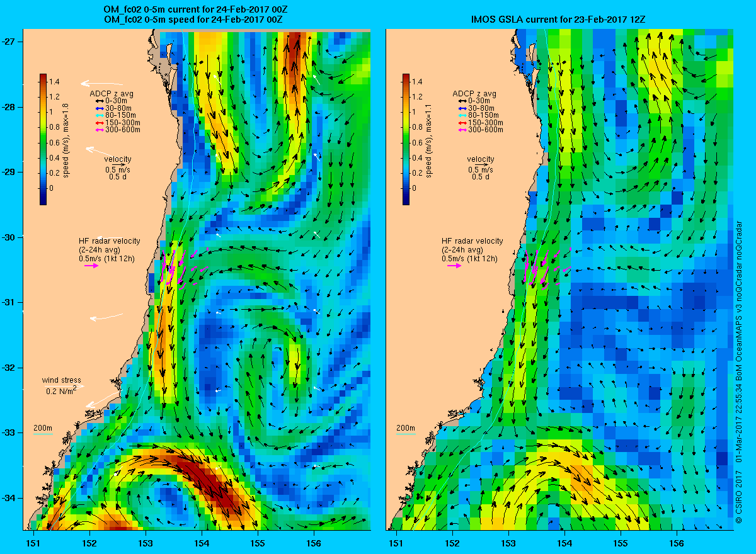Click the magenta HF radar legend arrow in left panel
756x554 pixels.
click(91, 266)
